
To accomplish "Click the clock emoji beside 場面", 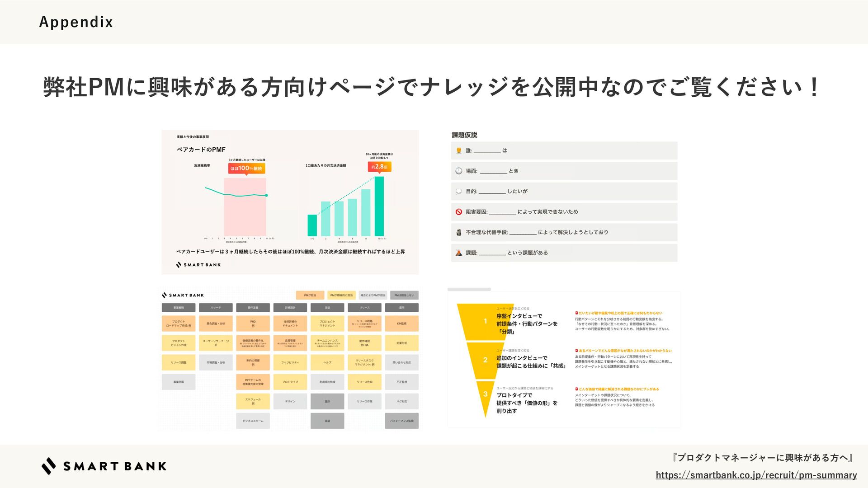I will pyautogui.click(x=458, y=171).
